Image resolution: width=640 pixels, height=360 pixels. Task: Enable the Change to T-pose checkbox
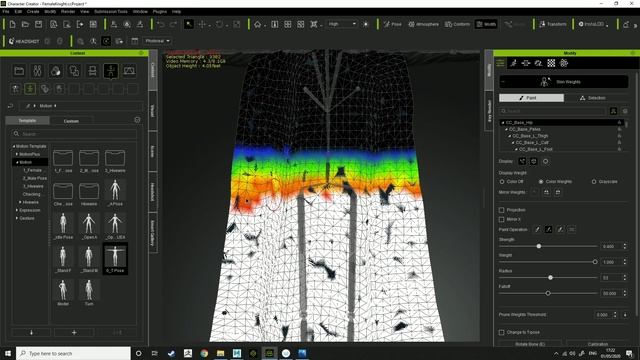tap(502, 333)
